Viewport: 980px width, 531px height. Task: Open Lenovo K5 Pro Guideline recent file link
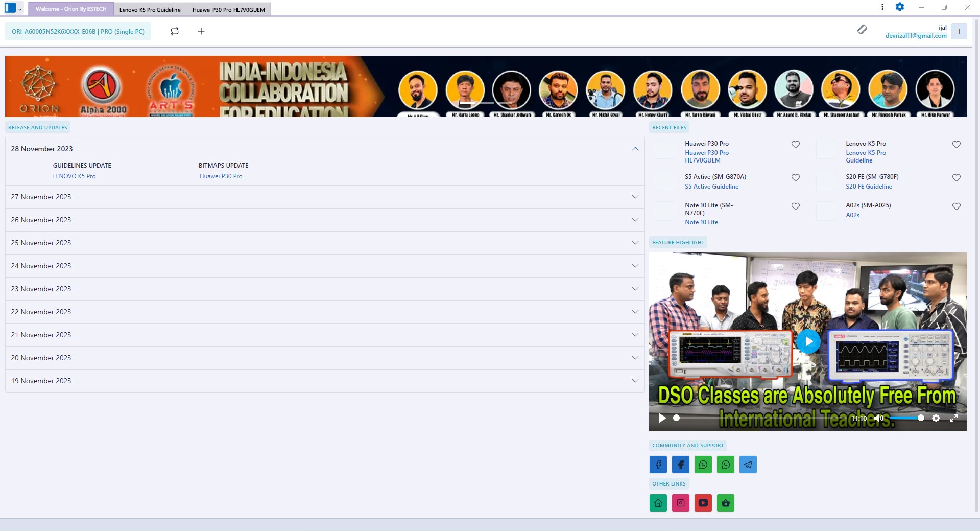(866, 156)
